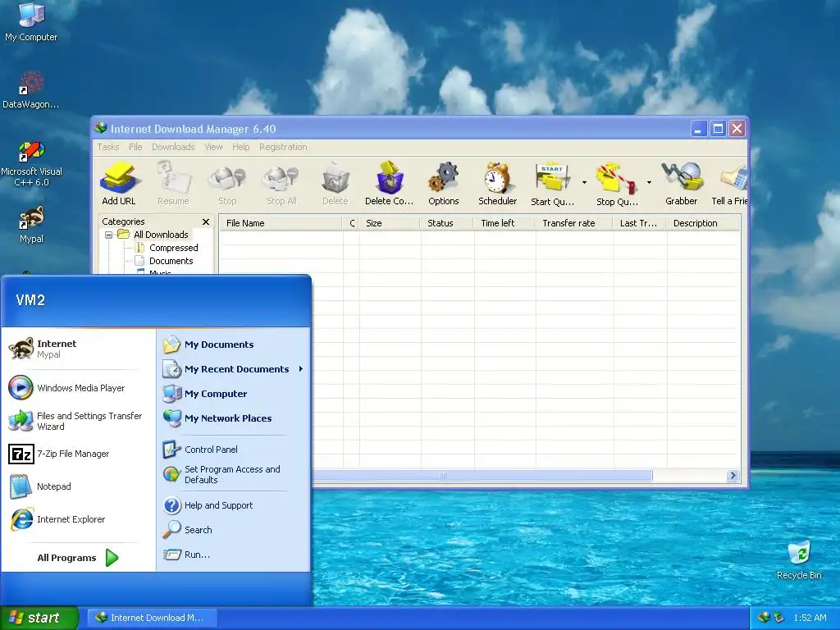The image size is (840, 630).
Task: Click the Add URL toolbar icon
Action: coord(119,184)
